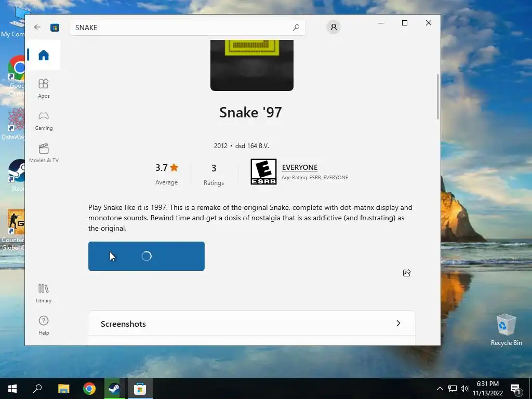Select the My Computer desktop icon

click(x=14, y=22)
